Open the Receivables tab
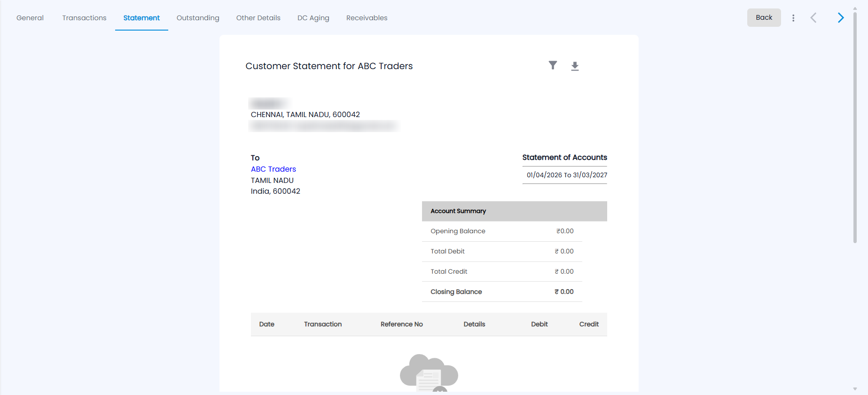868x395 pixels. (x=367, y=18)
